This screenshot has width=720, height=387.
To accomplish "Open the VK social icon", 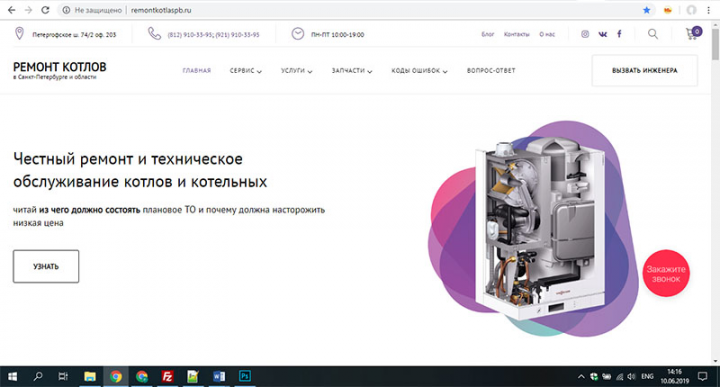I will [602, 34].
